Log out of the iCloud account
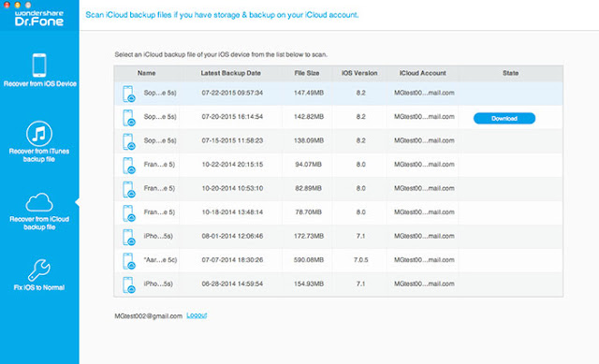This screenshot has width=599, height=364. pyautogui.click(x=197, y=315)
